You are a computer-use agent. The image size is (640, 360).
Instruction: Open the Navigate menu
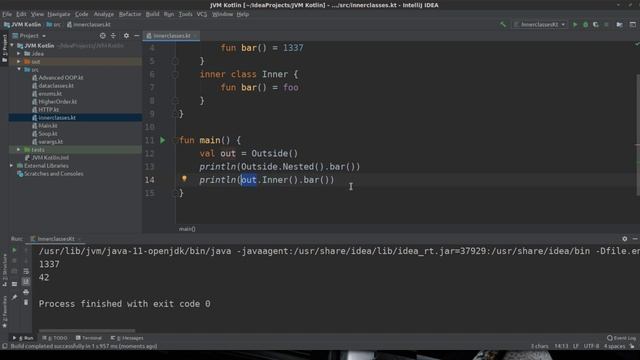[x=59, y=14]
